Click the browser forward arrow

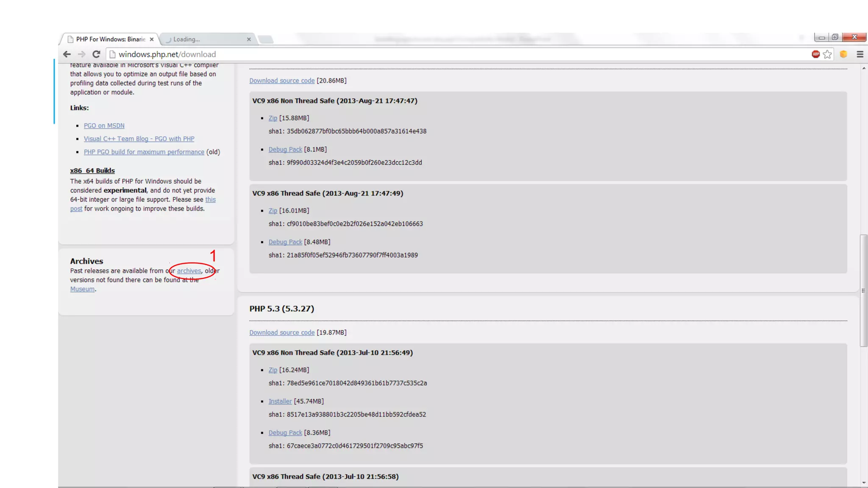[81, 54]
